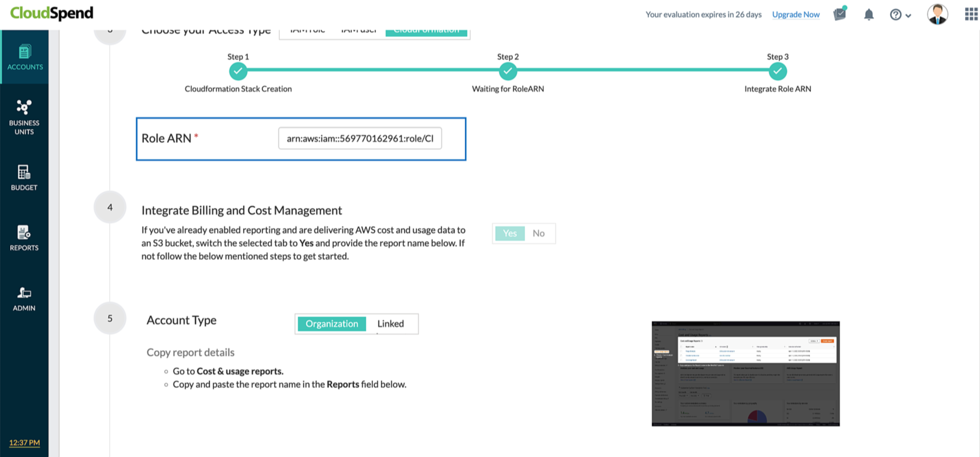Click the Step 2 checkmark circle

508,71
